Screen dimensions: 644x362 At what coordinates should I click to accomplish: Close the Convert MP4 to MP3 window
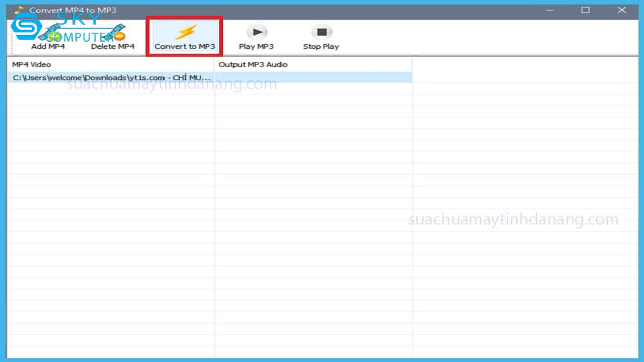click(622, 10)
